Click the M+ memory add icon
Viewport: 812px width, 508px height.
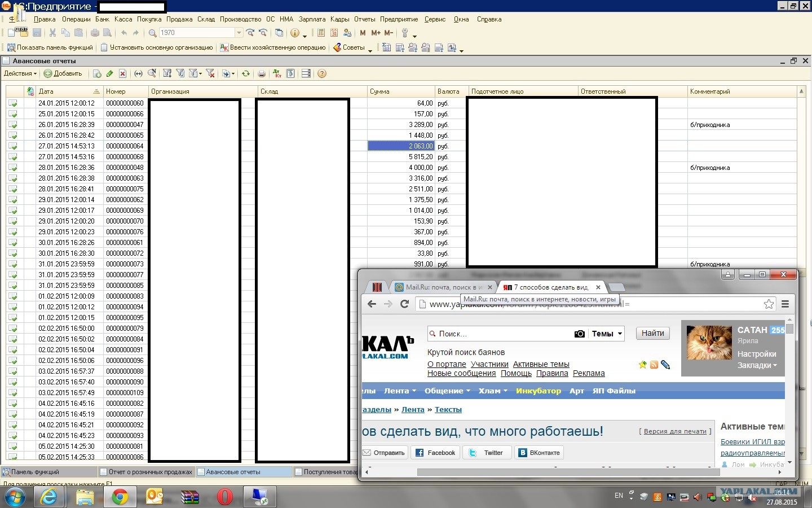click(x=376, y=33)
